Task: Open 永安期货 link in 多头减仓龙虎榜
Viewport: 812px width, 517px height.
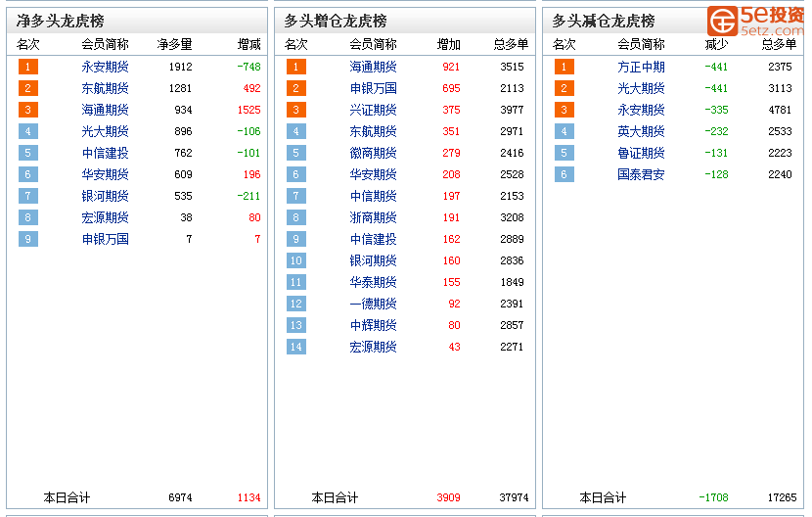Action: (641, 110)
